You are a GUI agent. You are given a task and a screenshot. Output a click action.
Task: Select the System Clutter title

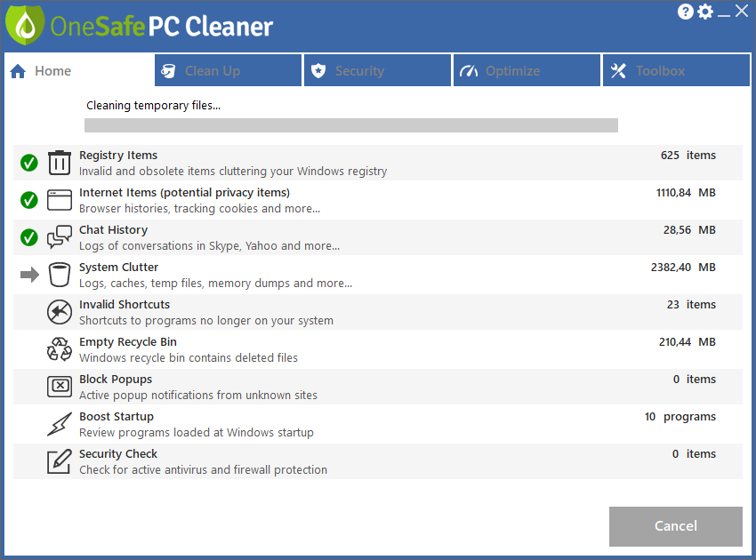click(118, 267)
